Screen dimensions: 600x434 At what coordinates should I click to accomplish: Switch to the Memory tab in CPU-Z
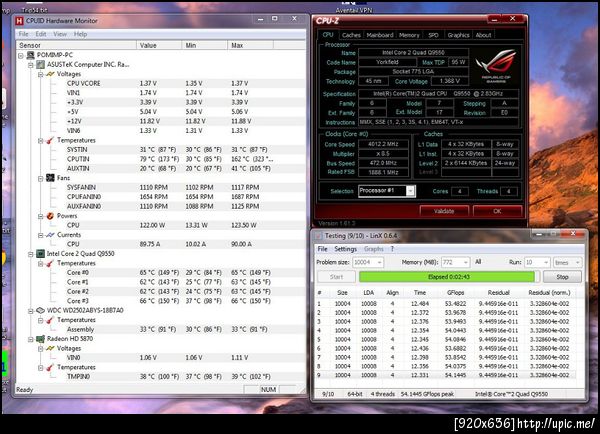point(409,35)
